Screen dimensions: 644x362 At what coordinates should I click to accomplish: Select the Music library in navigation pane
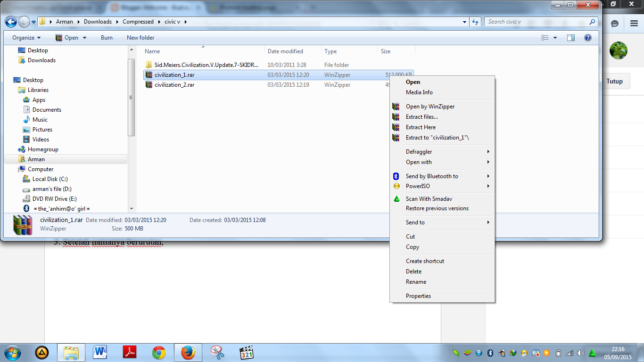coord(40,120)
